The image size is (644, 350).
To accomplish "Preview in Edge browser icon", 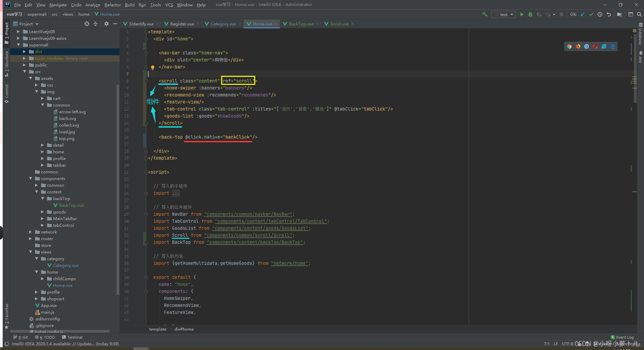I will [613, 46].
